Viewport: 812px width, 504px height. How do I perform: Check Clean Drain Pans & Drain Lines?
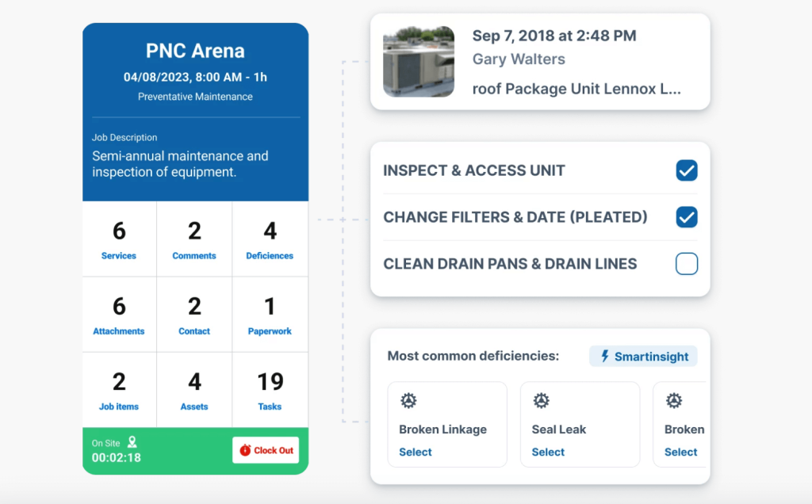(686, 264)
